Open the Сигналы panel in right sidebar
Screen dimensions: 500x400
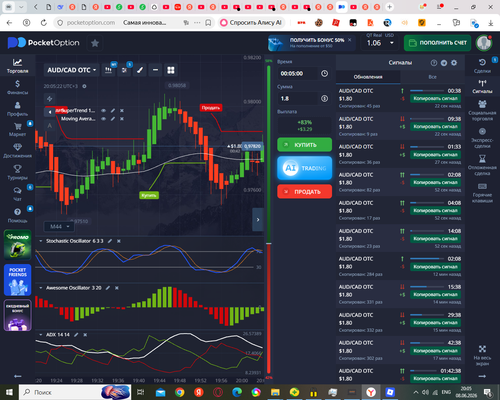click(x=482, y=86)
